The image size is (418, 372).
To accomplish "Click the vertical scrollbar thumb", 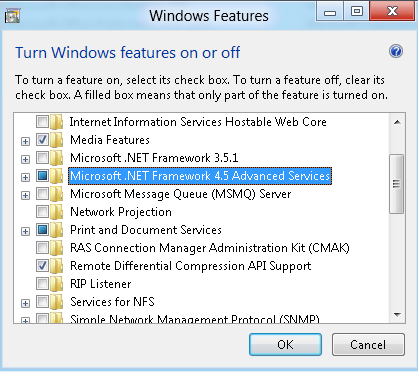I will [x=397, y=184].
